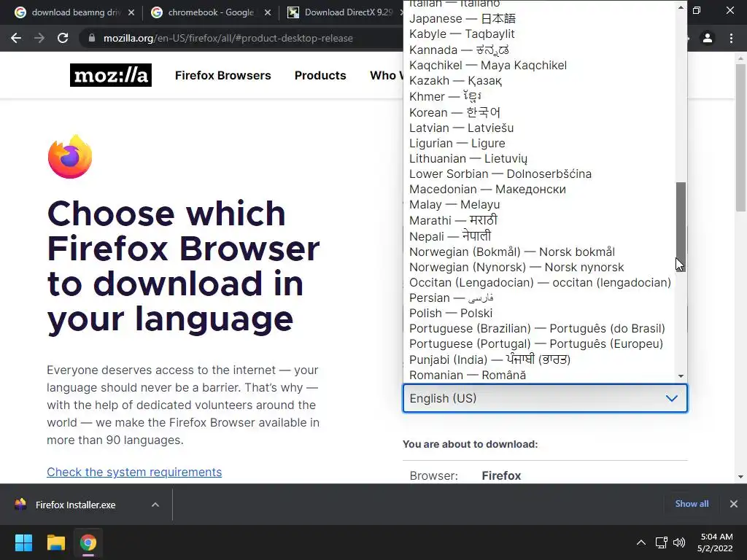
Task: Choose Kaqchikel — Maya Kaqchikel
Action: pos(539,65)
